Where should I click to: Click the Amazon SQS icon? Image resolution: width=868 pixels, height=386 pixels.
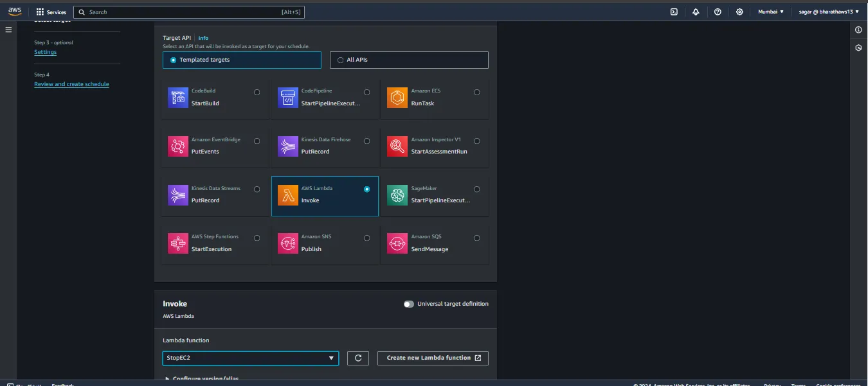(397, 243)
